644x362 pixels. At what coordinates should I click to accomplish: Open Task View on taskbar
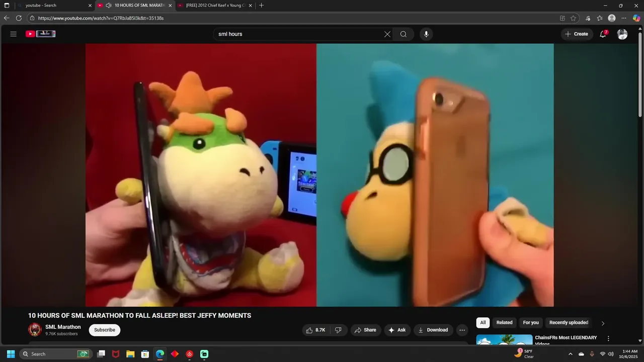[101, 354]
